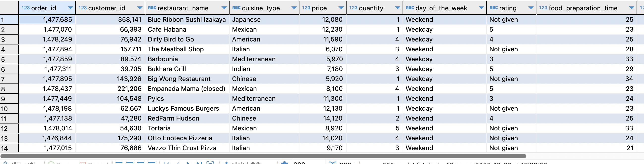The height and width of the screenshot is (164, 644).
Task: Select row 12 via its row number
Action: 9,129
